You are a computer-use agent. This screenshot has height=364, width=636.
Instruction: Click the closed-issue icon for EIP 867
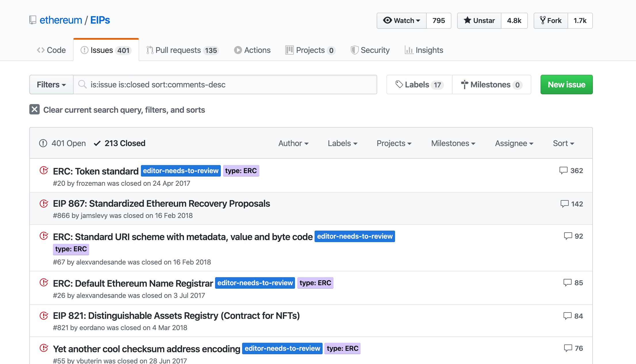(x=44, y=203)
